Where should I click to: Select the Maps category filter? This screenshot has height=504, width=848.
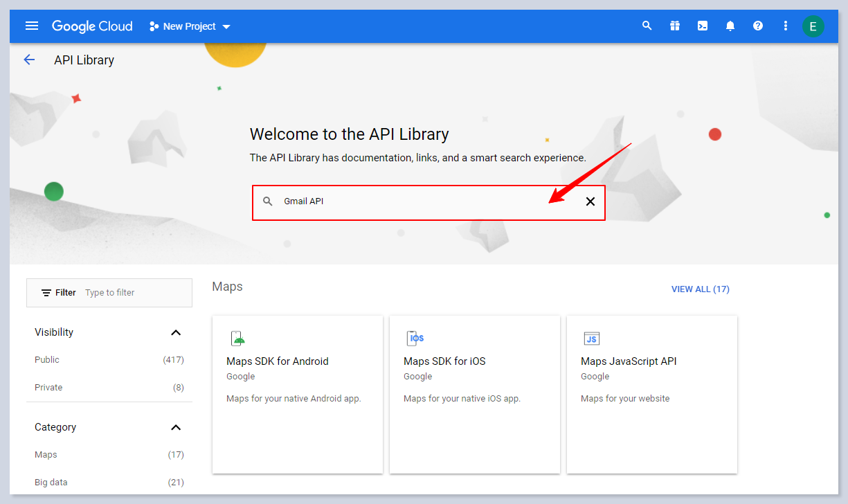pos(46,455)
